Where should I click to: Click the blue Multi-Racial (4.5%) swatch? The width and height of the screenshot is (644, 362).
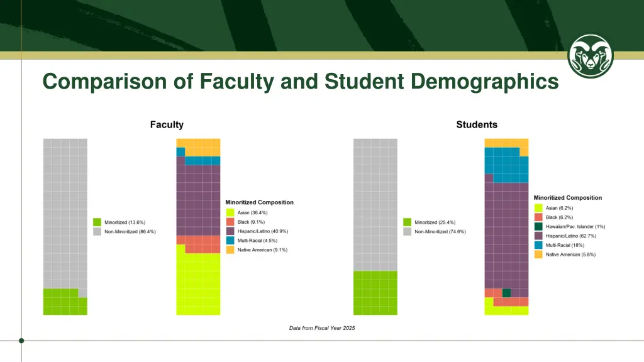(230, 241)
